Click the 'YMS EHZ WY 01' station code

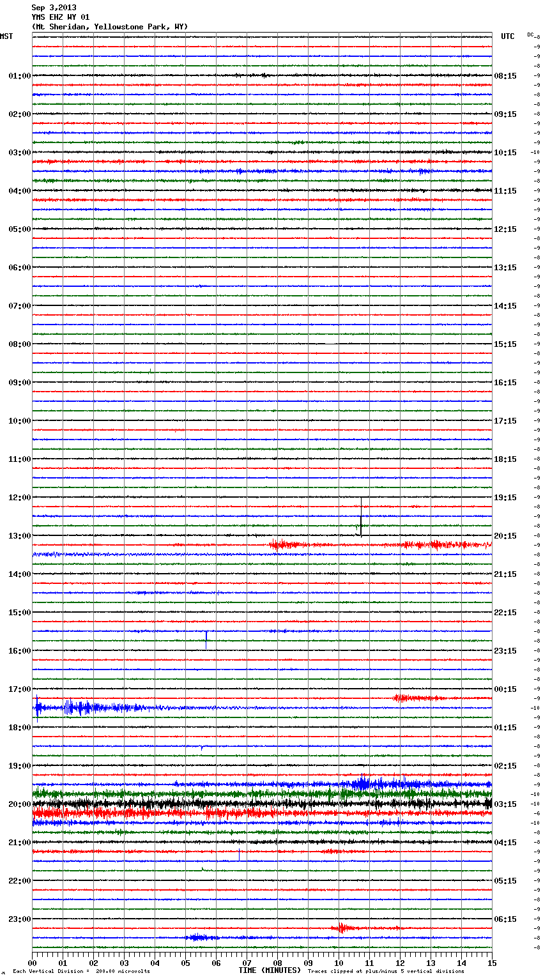click(61, 17)
